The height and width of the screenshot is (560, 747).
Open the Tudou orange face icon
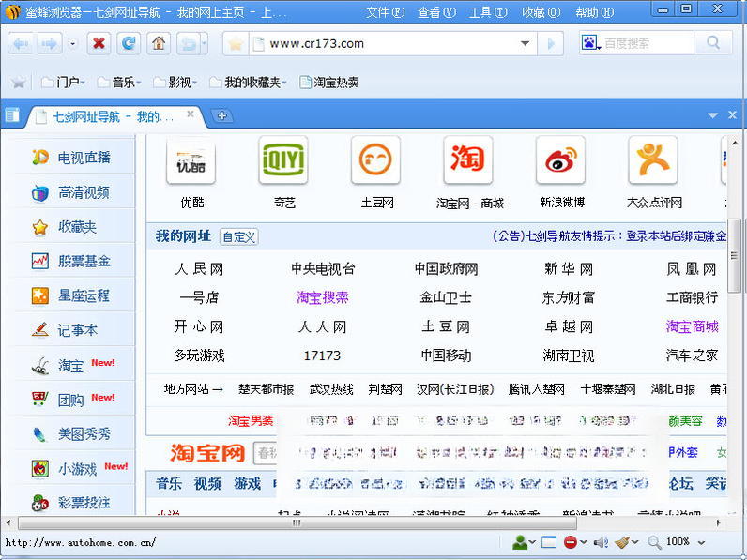(x=376, y=160)
